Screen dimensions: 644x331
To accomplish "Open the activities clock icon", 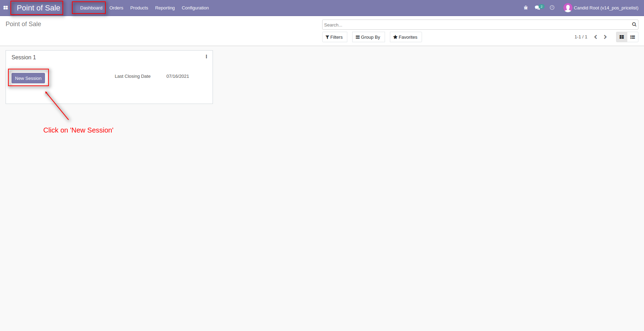I will point(552,8).
